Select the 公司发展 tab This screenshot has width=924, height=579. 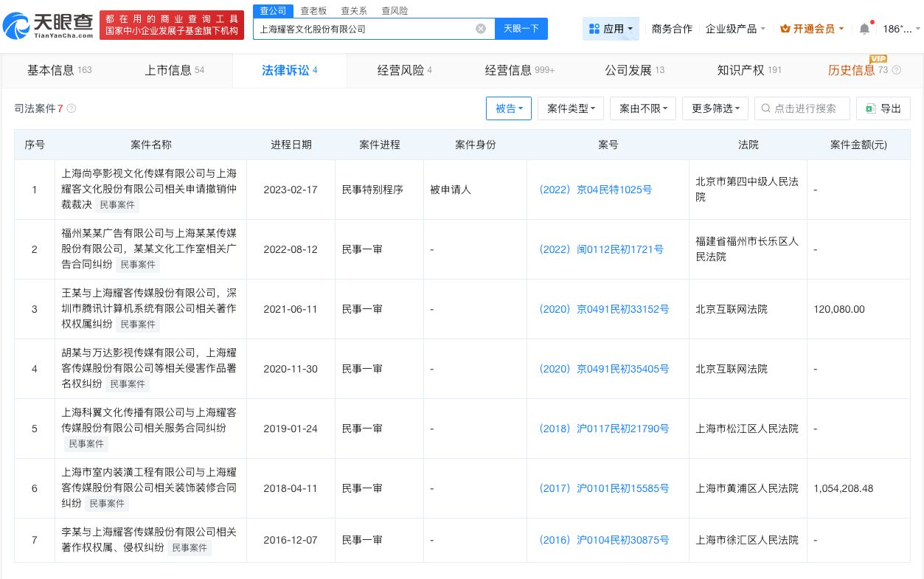[x=629, y=70]
